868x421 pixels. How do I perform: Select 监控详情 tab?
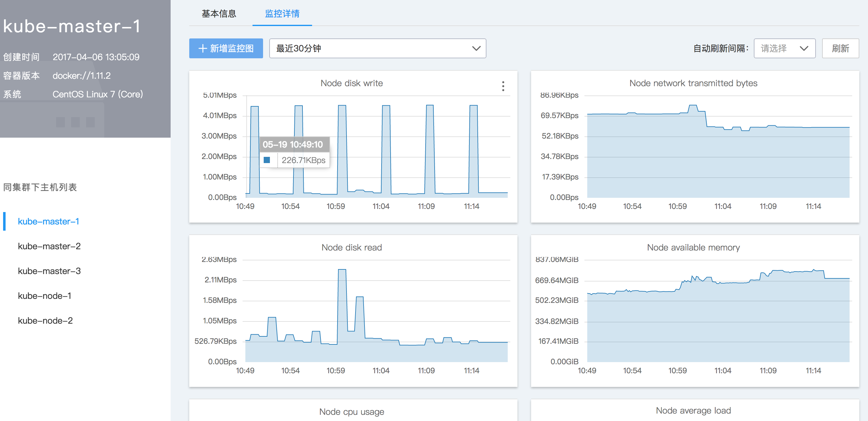coord(282,14)
